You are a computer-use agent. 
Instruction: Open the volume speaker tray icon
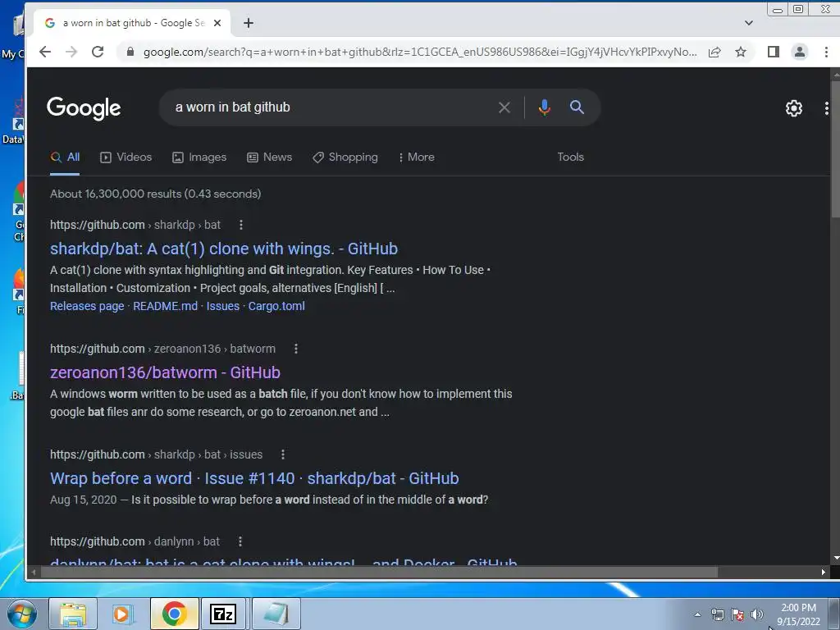point(756,614)
